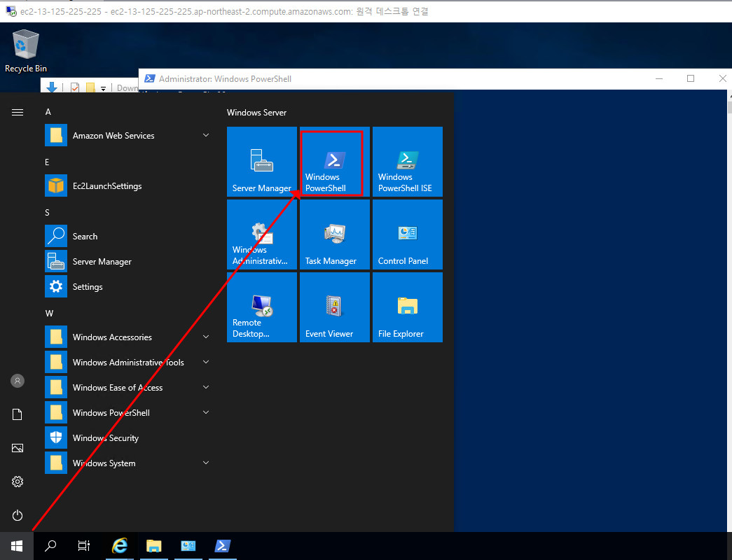The width and height of the screenshot is (732, 560).
Task: Open the Explorer quick access toolbar dropdown
Action: click(103, 88)
